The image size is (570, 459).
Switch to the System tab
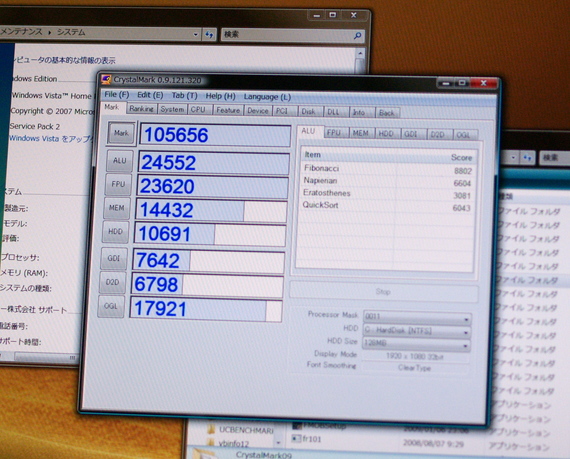[x=172, y=109]
